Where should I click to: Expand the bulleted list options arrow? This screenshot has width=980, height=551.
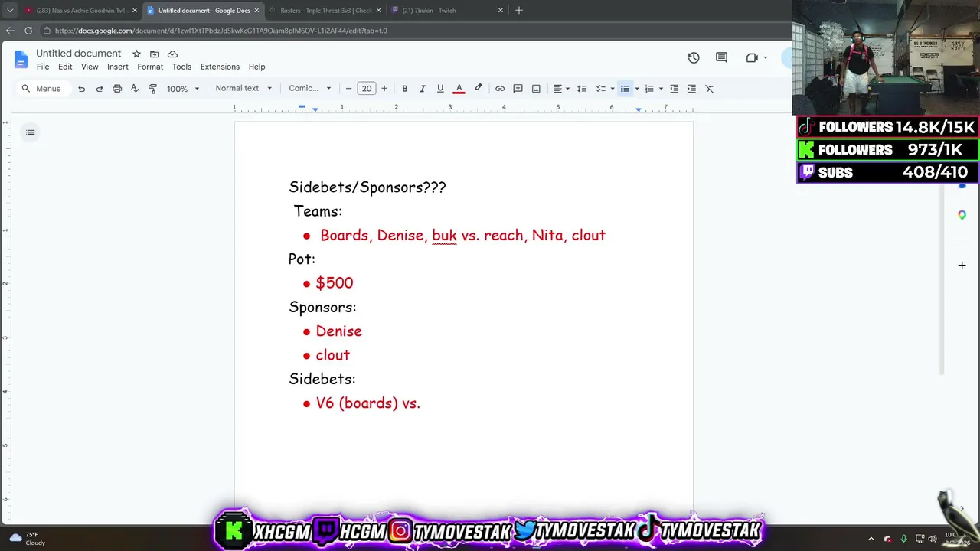(637, 89)
